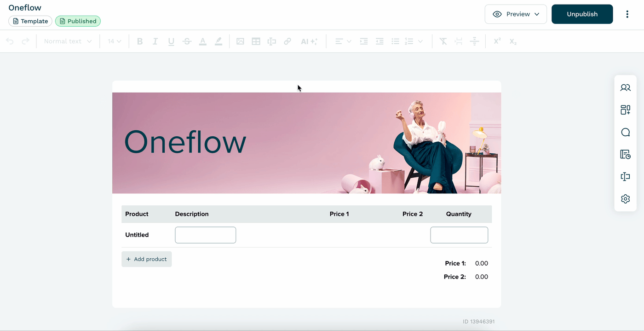The height and width of the screenshot is (331, 644).
Task: Open the highlight color picker
Action: tap(218, 41)
